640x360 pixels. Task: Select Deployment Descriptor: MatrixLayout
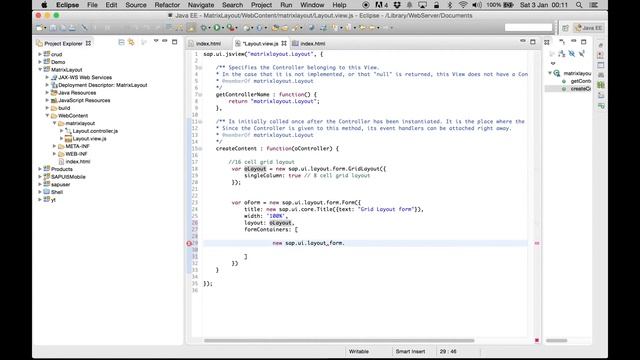click(x=102, y=85)
